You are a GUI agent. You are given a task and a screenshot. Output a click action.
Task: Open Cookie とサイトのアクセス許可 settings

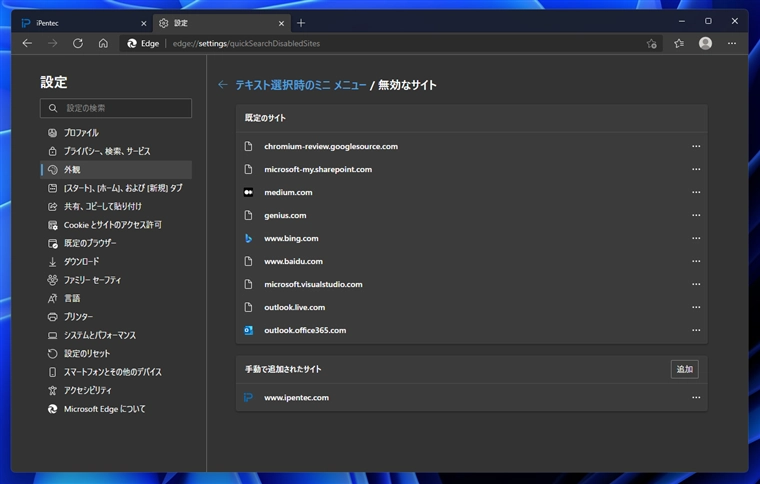pyautogui.click(x=116, y=225)
